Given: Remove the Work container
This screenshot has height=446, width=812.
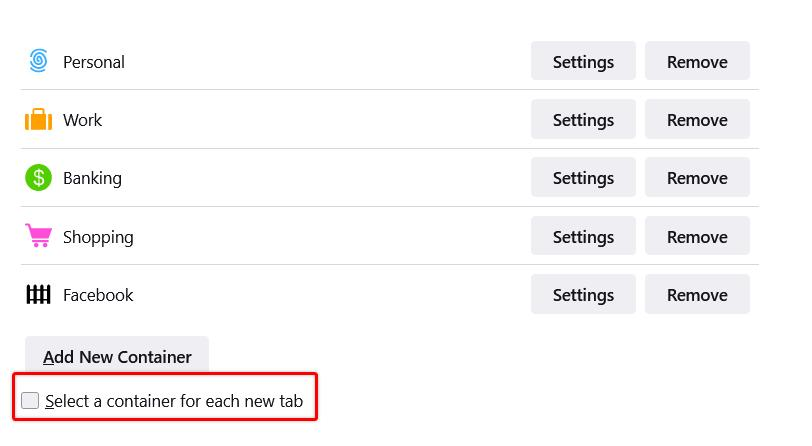Looking at the screenshot, I should pos(697,120).
